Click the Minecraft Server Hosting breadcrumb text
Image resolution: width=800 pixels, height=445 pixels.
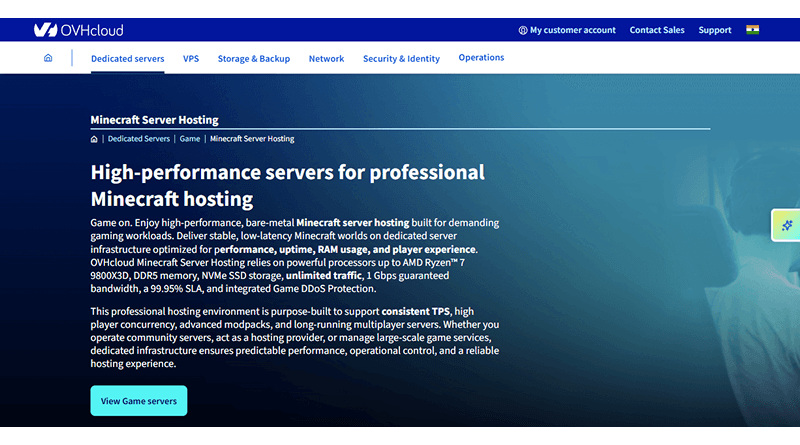pyautogui.click(x=252, y=139)
